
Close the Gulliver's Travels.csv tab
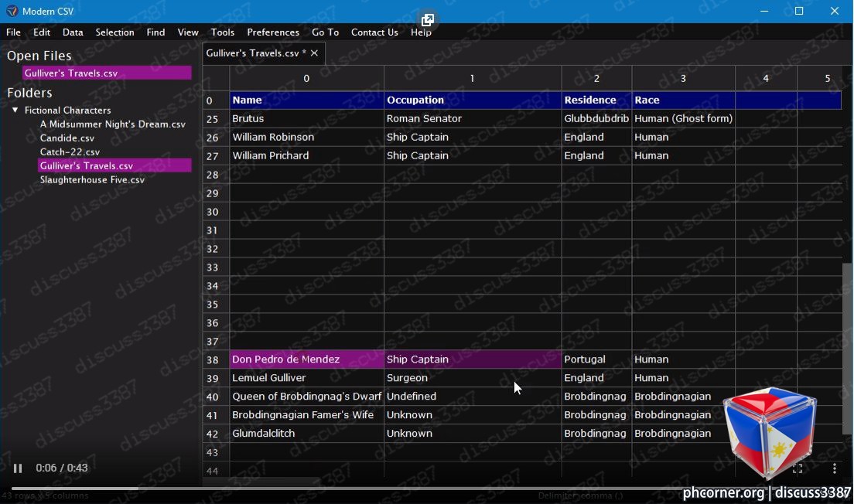314,53
